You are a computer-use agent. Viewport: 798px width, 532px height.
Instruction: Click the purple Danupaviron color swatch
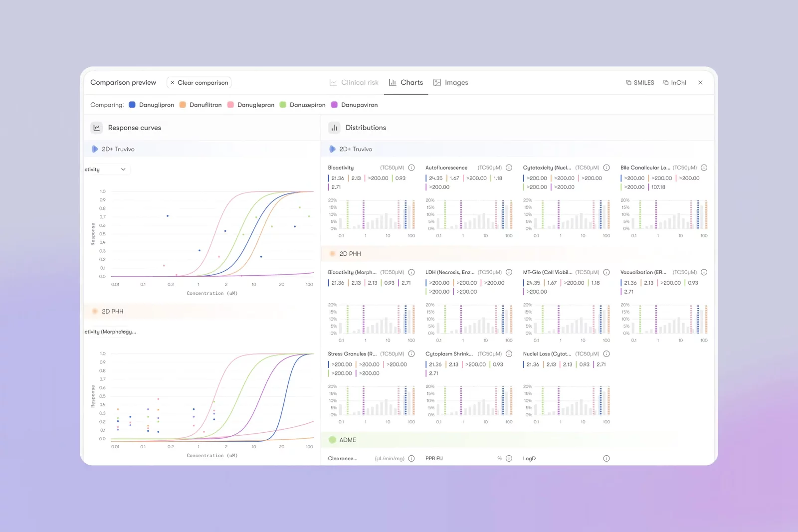coord(334,105)
